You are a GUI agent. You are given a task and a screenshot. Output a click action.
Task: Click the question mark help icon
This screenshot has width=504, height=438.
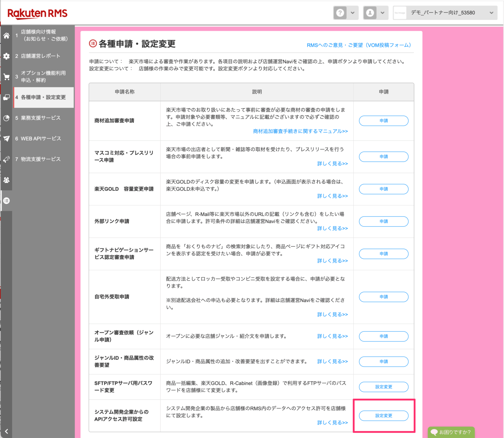(340, 13)
